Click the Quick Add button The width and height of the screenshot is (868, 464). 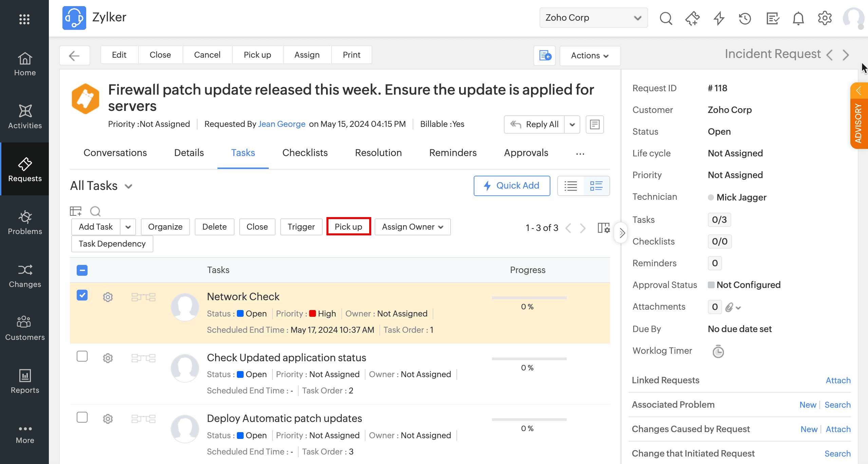click(x=512, y=186)
